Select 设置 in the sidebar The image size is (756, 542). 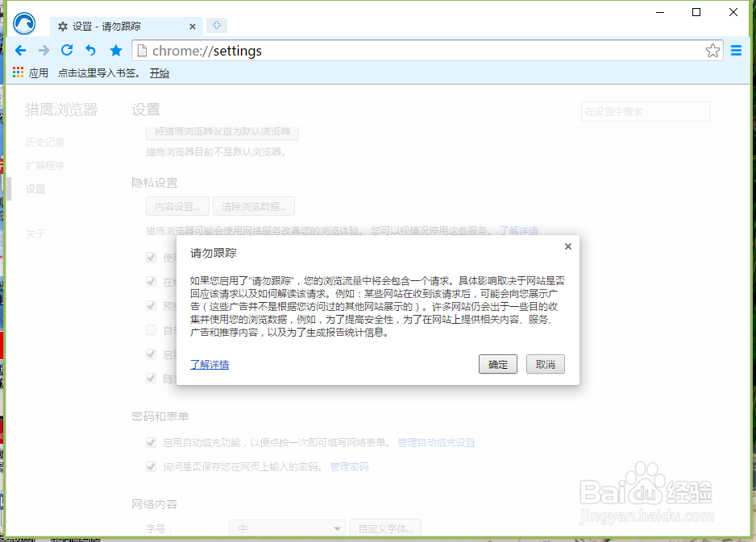tap(35, 189)
